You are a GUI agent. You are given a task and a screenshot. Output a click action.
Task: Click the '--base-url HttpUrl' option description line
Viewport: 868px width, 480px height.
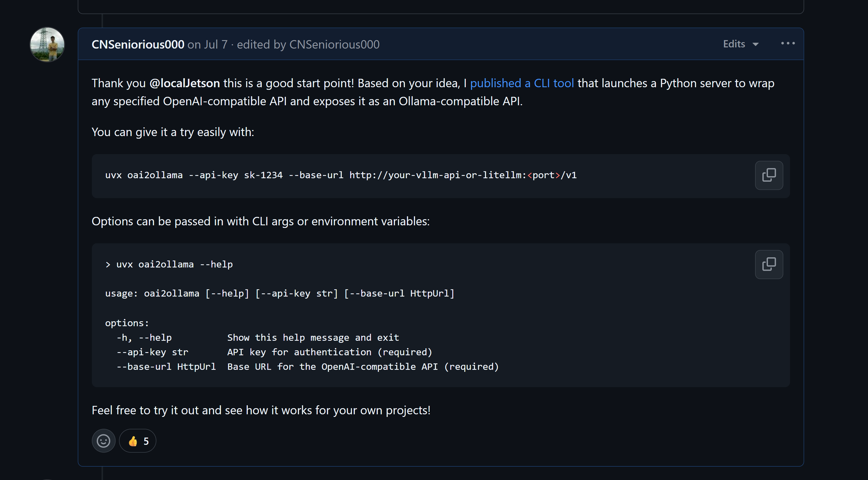click(307, 367)
